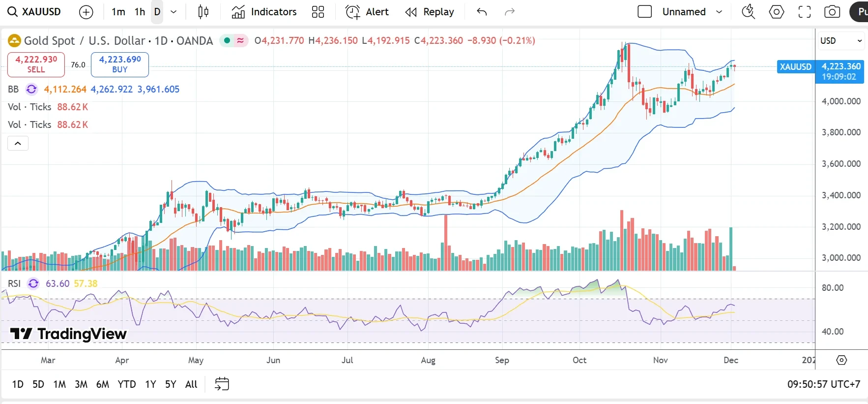868x404 pixels.
Task: Expand the timeframe interval dropdown chevron
Action: coord(174,12)
